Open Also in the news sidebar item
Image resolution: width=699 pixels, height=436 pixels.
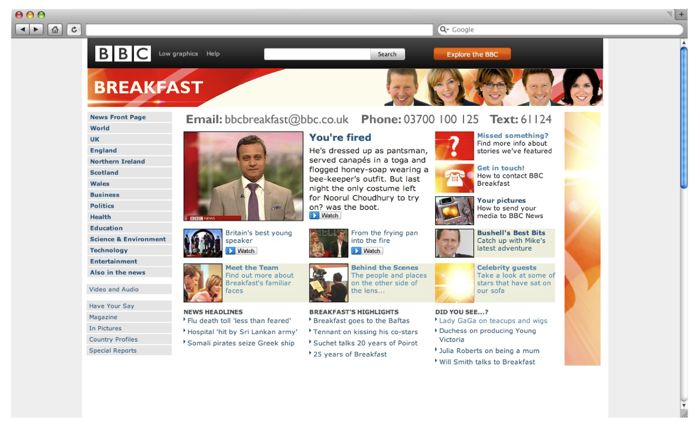pyautogui.click(x=129, y=273)
